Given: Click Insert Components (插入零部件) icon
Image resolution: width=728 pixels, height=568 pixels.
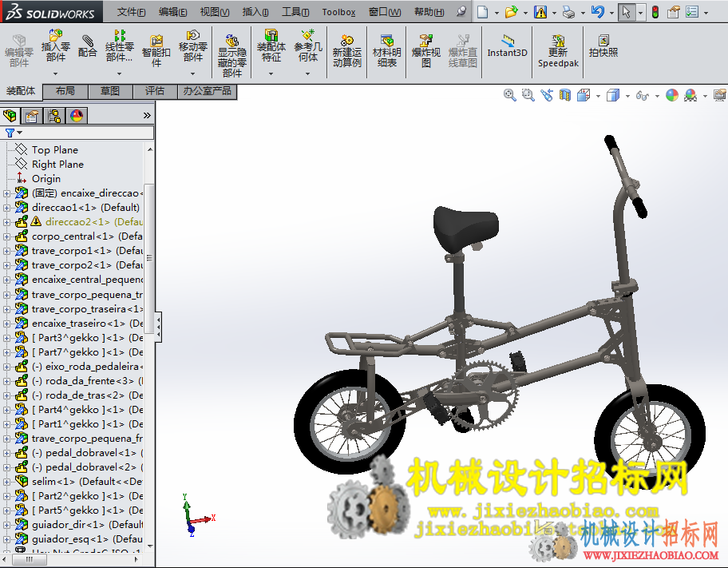Looking at the screenshot, I should click(x=55, y=46).
